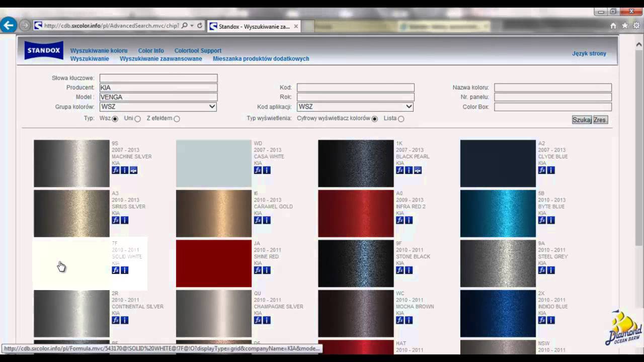The height and width of the screenshot is (362, 644).
Task: Click the Kod input field
Action: coord(356,87)
